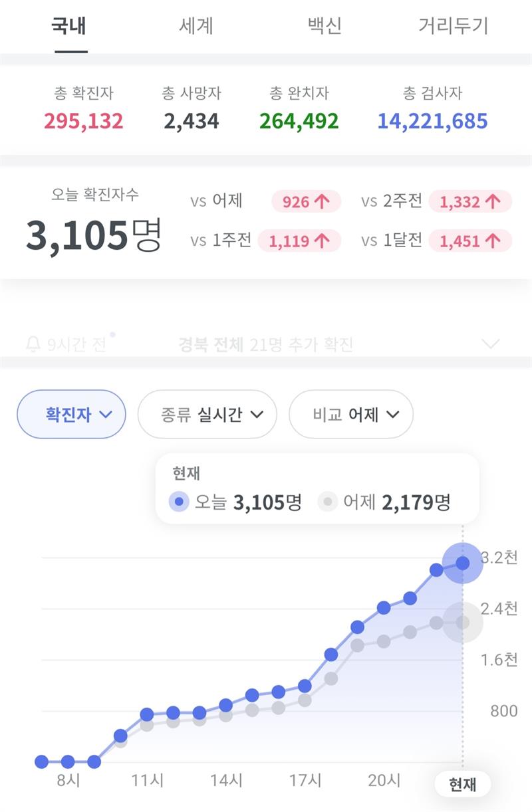532x812 pixels.
Task: Select today's highlighted current data point
Action: (463, 563)
